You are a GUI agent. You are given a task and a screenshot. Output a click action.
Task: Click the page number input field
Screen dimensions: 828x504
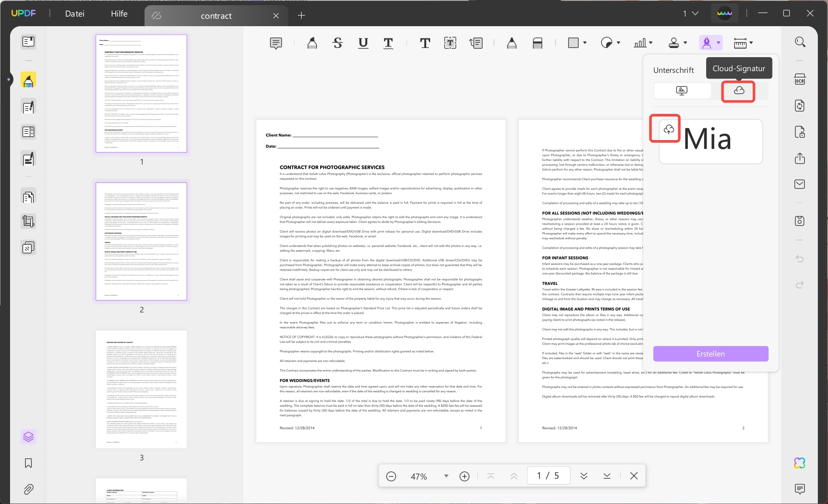point(549,476)
